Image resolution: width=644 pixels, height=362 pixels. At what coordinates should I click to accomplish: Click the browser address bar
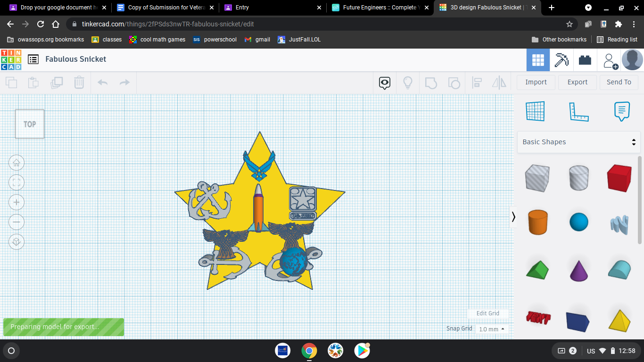click(x=321, y=24)
